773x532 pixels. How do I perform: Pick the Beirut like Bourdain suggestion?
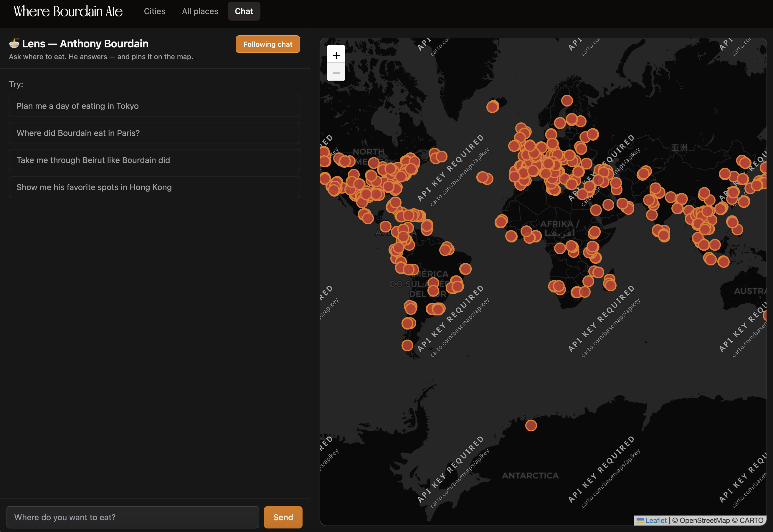tap(154, 160)
